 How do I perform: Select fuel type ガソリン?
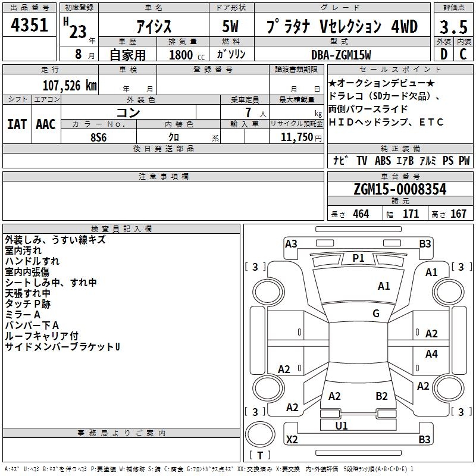pos(231,54)
